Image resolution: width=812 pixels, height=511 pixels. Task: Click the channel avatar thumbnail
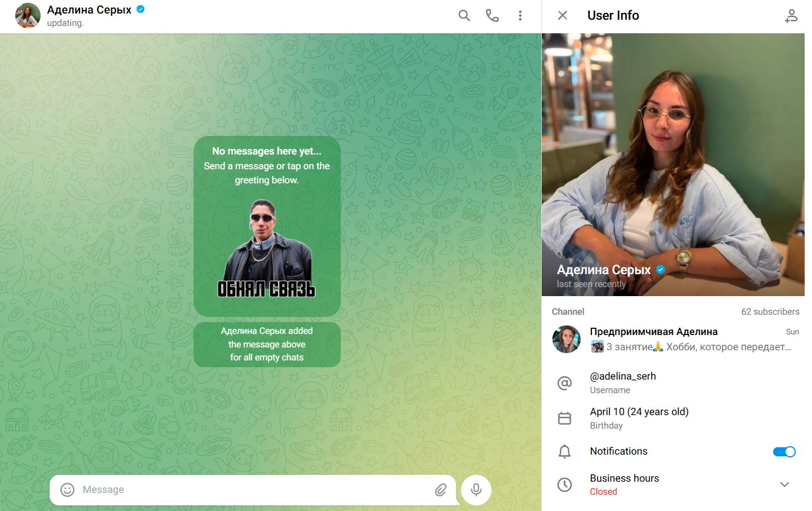coord(566,339)
